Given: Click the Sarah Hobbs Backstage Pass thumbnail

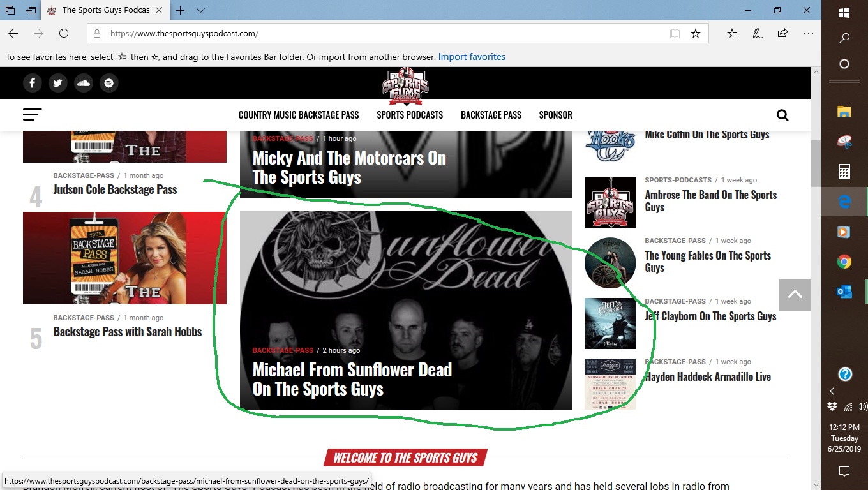Looking at the screenshot, I should 124,258.
